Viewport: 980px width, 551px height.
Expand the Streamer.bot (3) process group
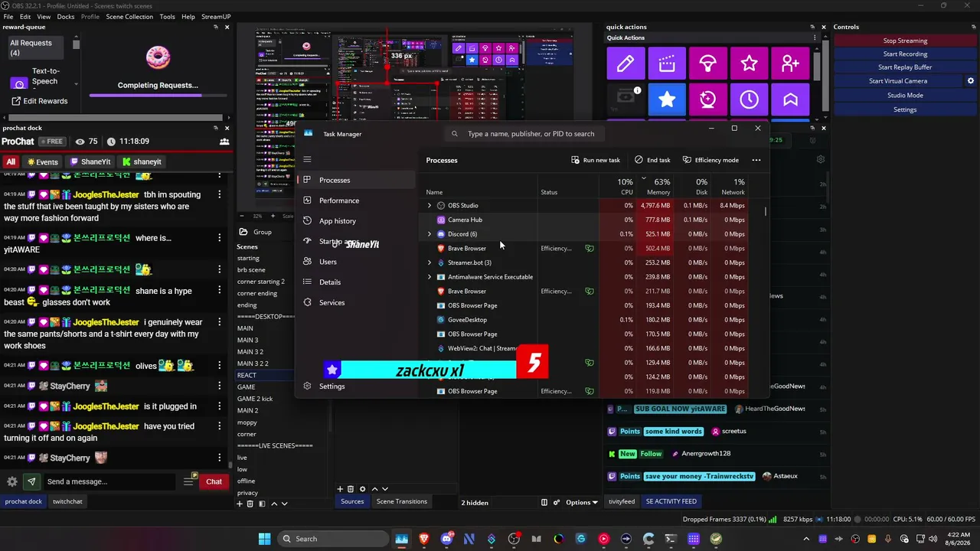[429, 262]
